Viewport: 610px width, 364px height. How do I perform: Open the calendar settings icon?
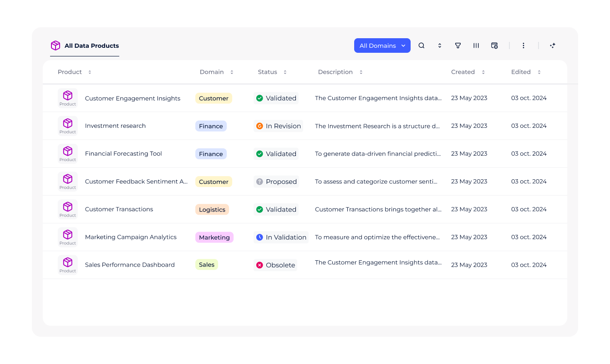(x=494, y=45)
